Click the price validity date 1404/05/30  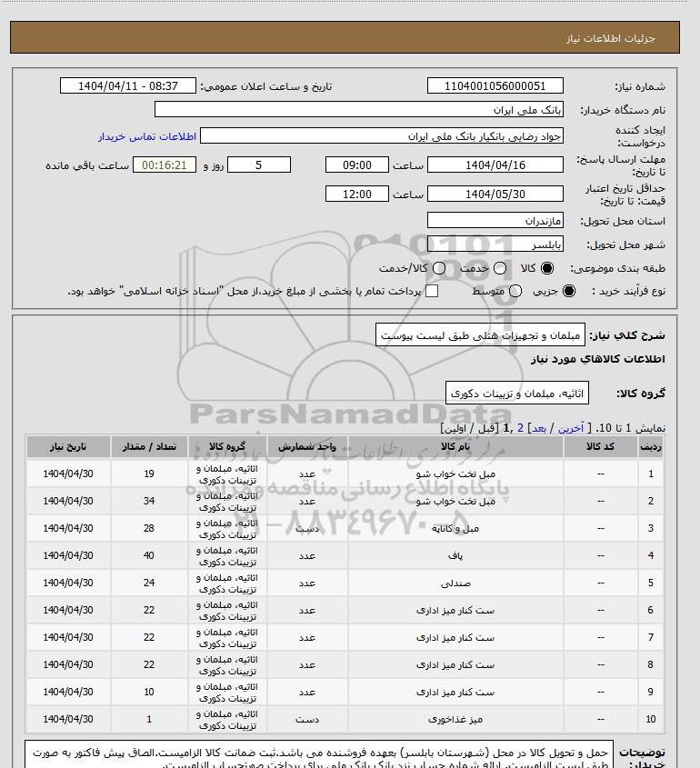coord(495,194)
